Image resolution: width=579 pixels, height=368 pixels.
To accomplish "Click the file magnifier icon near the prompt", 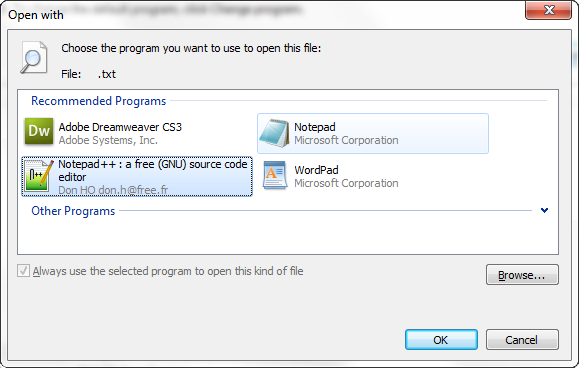I will (x=34, y=58).
